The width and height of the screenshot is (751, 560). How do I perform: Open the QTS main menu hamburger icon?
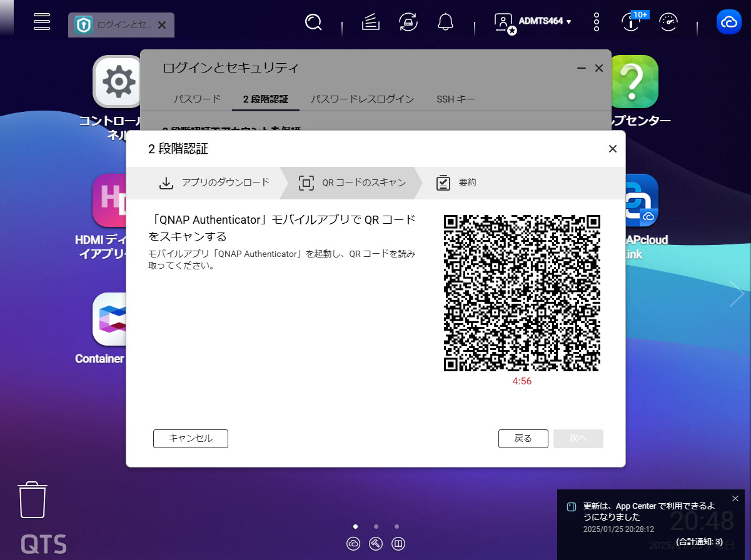(x=42, y=21)
